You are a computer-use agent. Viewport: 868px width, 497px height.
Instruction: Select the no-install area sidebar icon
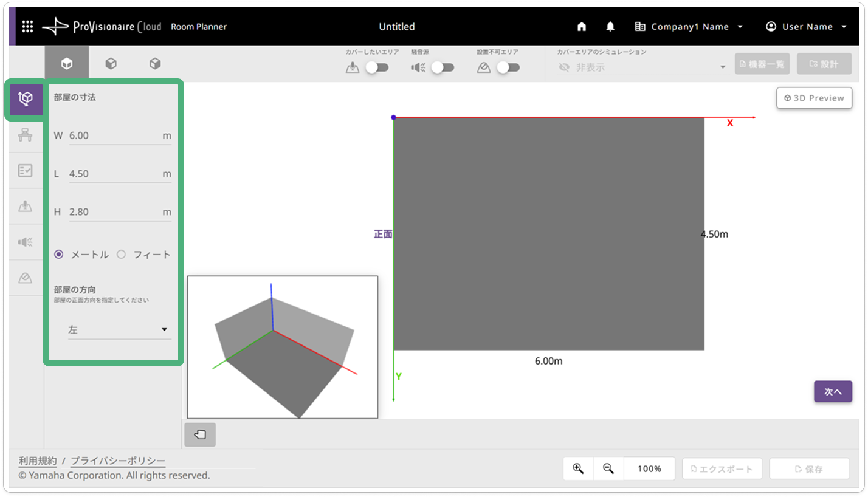tap(25, 278)
